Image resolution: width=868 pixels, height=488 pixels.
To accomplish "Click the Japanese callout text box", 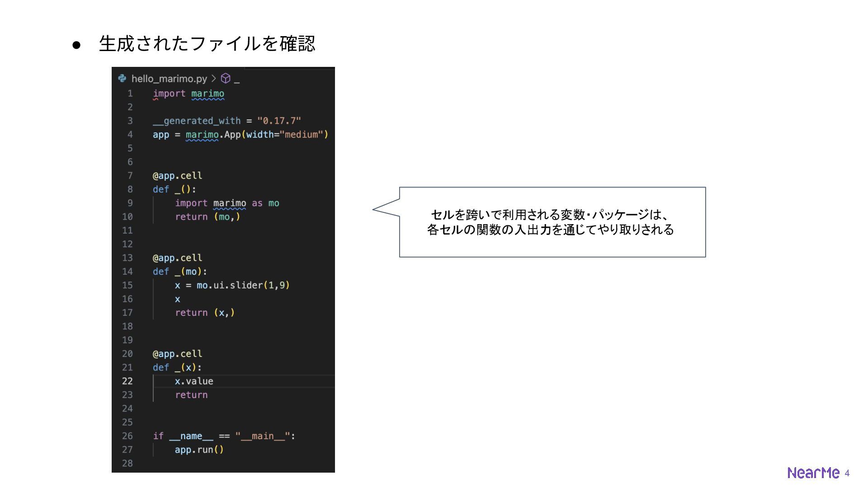I will [x=552, y=222].
